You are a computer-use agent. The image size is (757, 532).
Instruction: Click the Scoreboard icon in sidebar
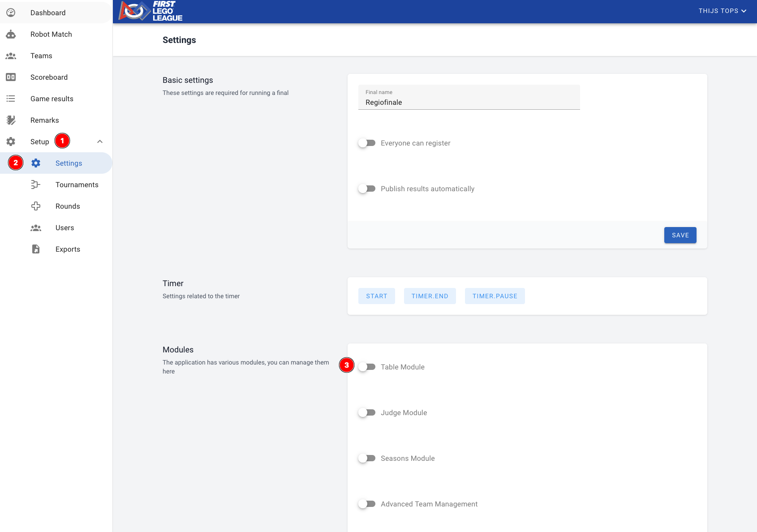tap(11, 77)
